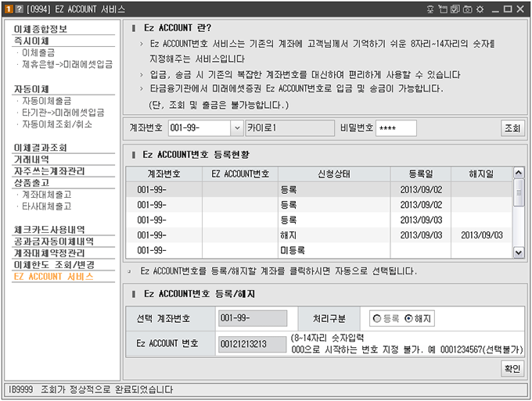Click the table scrollbar down arrow
This screenshot has height=401, width=532.
519,252
